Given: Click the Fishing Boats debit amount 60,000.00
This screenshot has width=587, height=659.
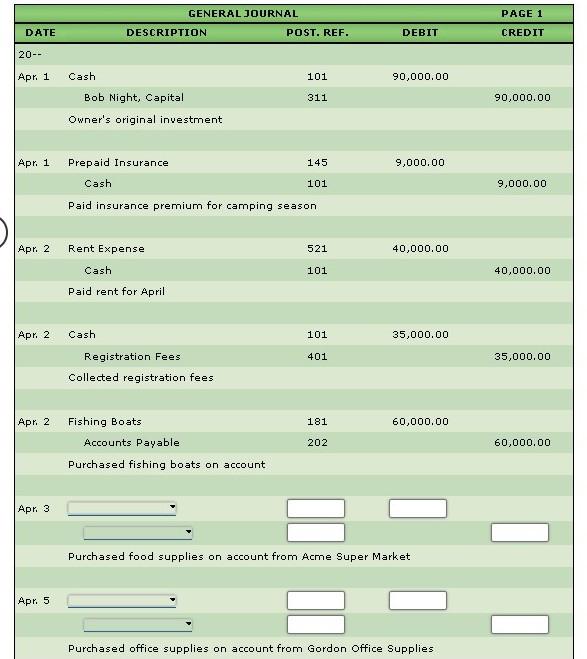Looking at the screenshot, I should 420,422.
